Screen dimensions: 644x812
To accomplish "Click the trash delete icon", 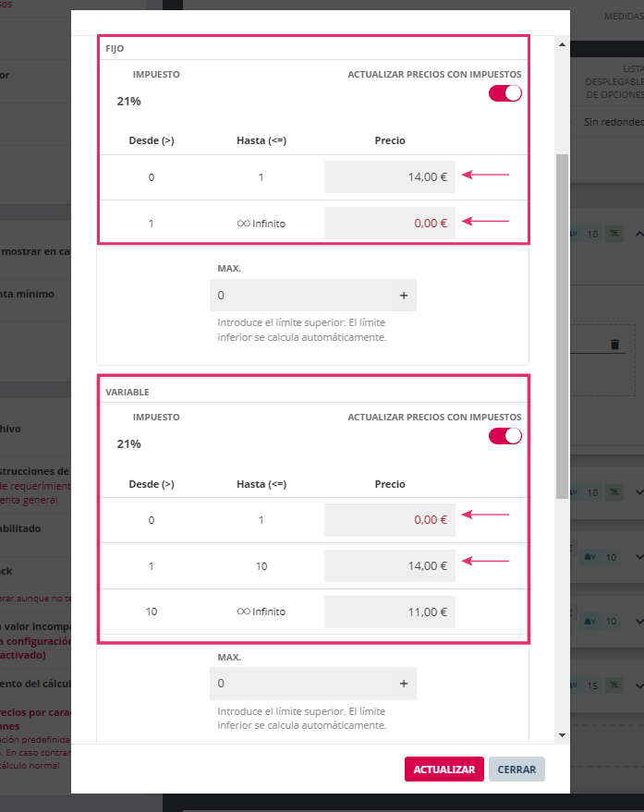I will pos(615,345).
